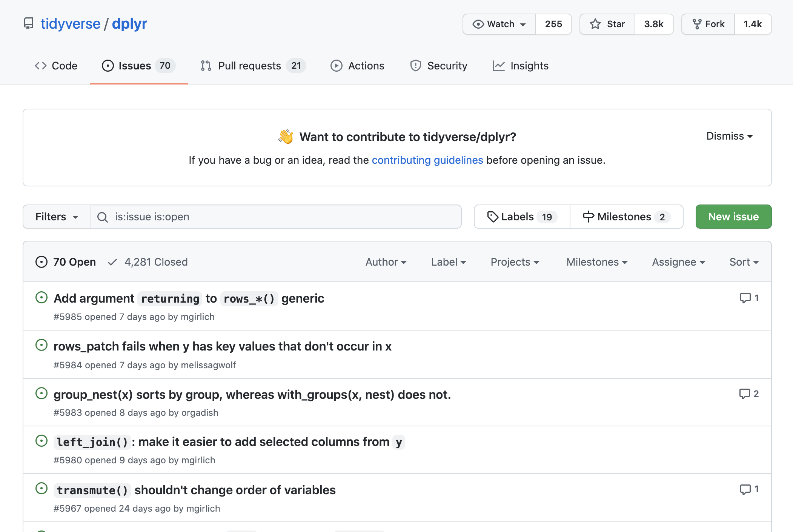Click author orgadish on issue #5983
The image size is (793, 532).
tap(200, 413)
